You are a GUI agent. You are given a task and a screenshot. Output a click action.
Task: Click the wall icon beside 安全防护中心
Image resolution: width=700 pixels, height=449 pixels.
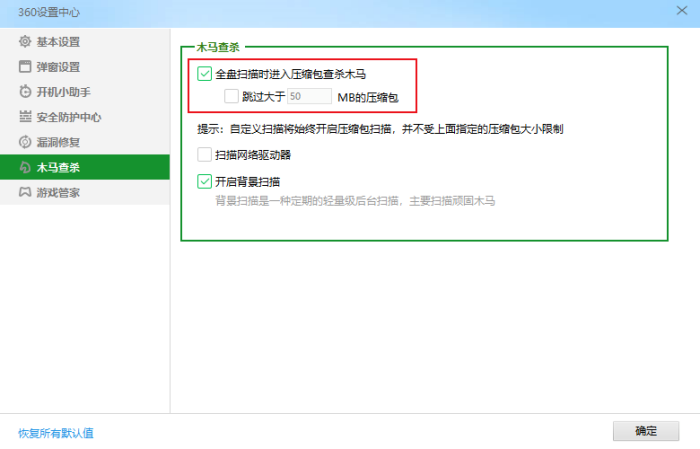tap(25, 116)
